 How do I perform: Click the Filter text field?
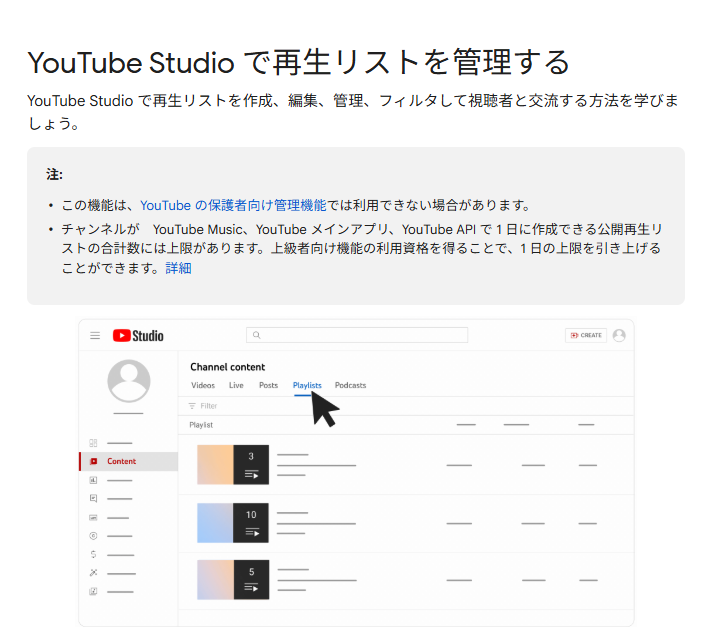click(x=209, y=406)
